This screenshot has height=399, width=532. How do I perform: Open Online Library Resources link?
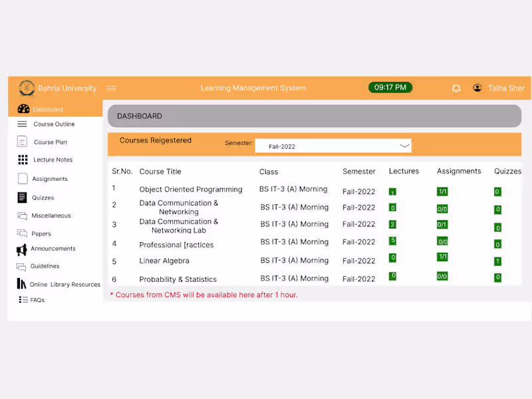coord(65,285)
